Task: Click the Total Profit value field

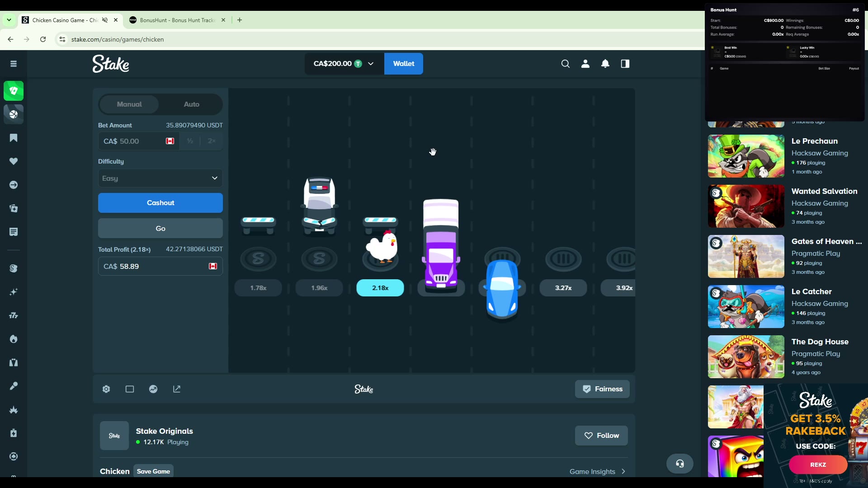Action: point(160,266)
